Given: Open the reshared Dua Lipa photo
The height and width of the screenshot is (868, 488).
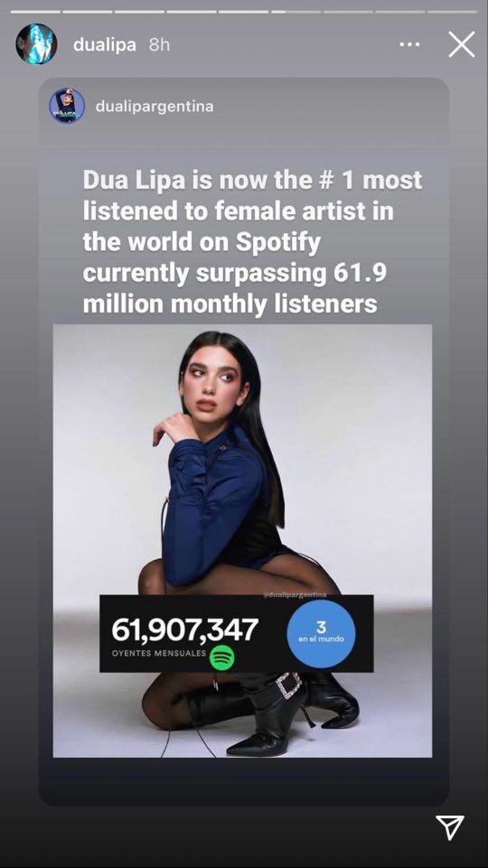Looking at the screenshot, I should click(242, 540).
